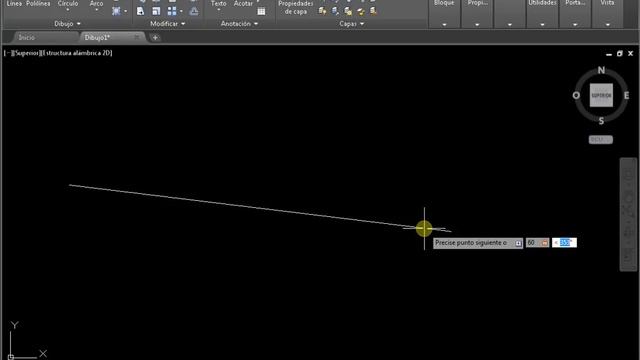
Task: Expand the Modificar panel
Action: [167, 24]
